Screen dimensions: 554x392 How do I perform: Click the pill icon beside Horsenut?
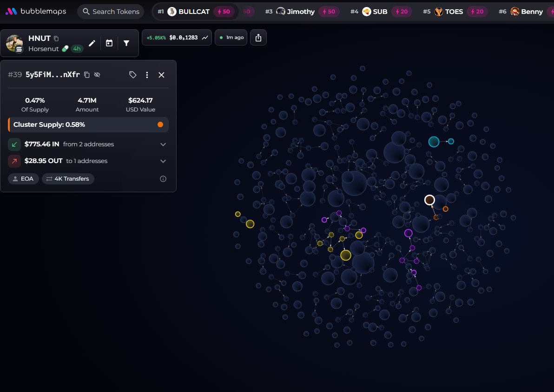[x=65, y=49]
